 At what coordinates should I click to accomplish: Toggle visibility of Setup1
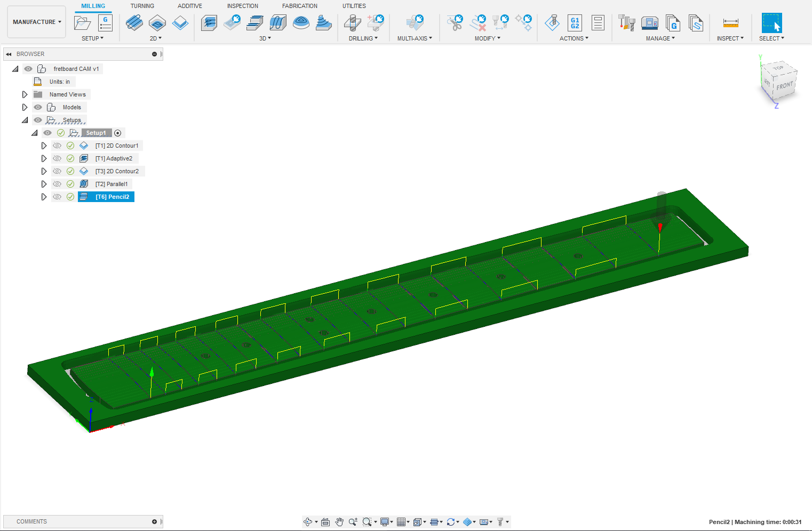pos(47,133)
